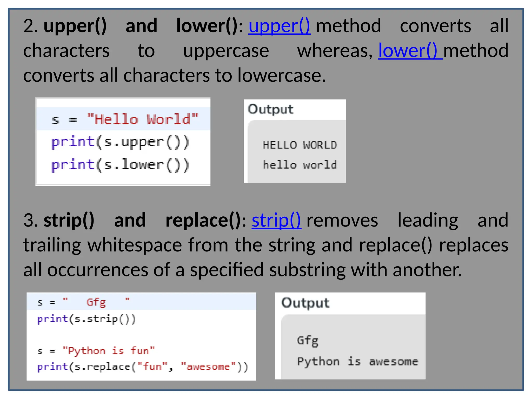Image resolution: width=532 pixels, height=399 pixels.
Task: Follow the strip() hyperlink
Action: pyautogui.click(x=276, y=221)
